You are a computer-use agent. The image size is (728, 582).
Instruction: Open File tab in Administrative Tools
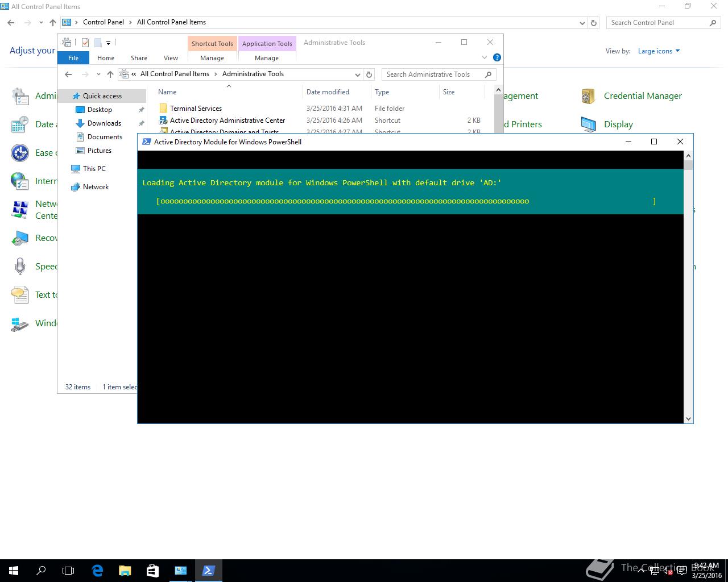pos(73,58)
